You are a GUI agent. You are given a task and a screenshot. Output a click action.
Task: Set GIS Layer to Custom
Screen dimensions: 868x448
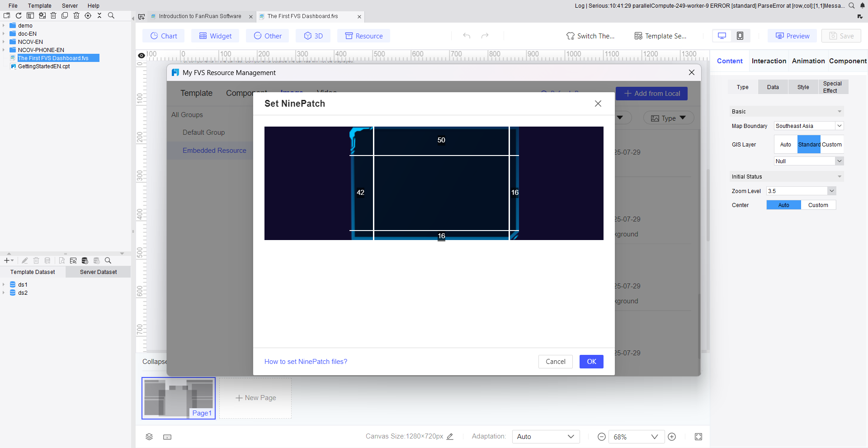tap(832, 145)
